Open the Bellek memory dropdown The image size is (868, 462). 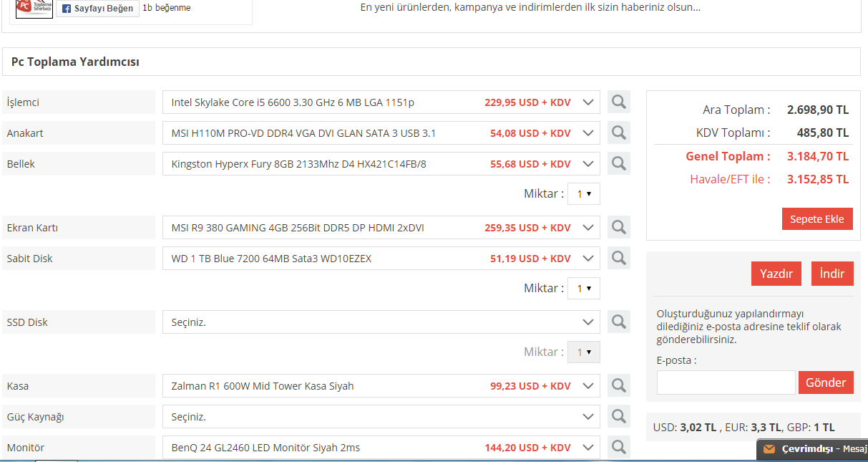click(x=381, y=164)
